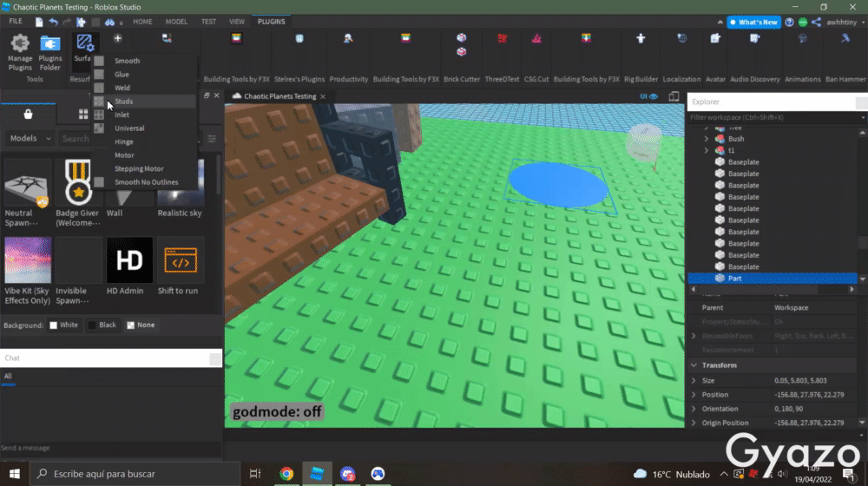
Task: Insert the Shift to run model
Action: click(x=181, y=260)
